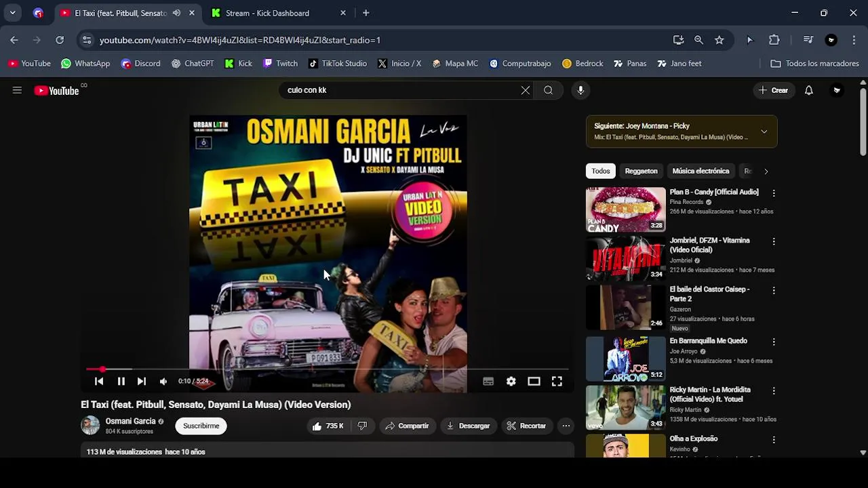Focus the browser address bar URL
This screenshot has width=868, height=488.
240,40
